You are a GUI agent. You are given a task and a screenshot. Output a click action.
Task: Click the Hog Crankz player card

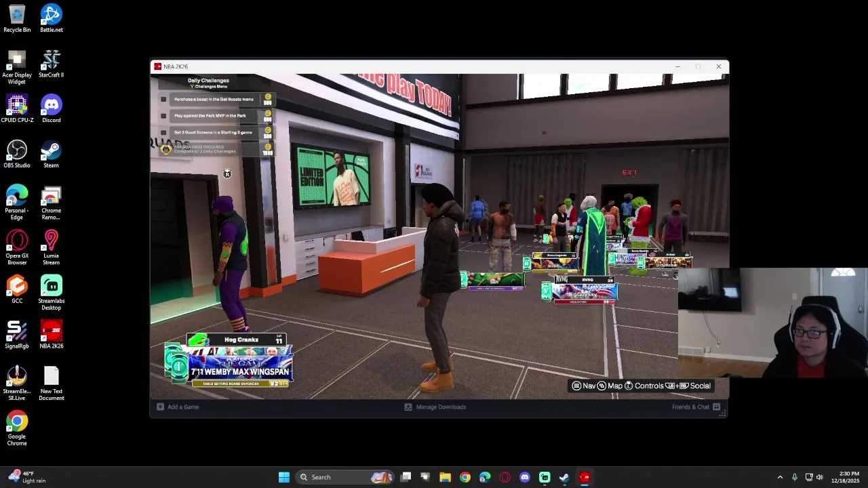229,360
